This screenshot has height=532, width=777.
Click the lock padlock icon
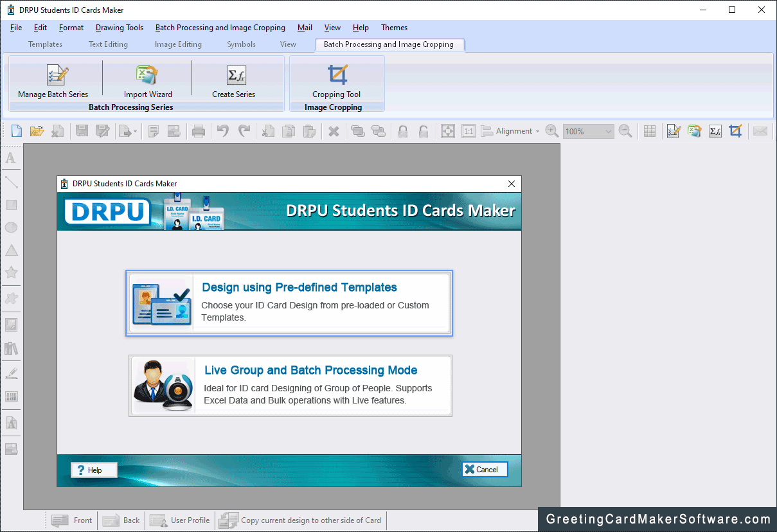(x=403, y=131)
